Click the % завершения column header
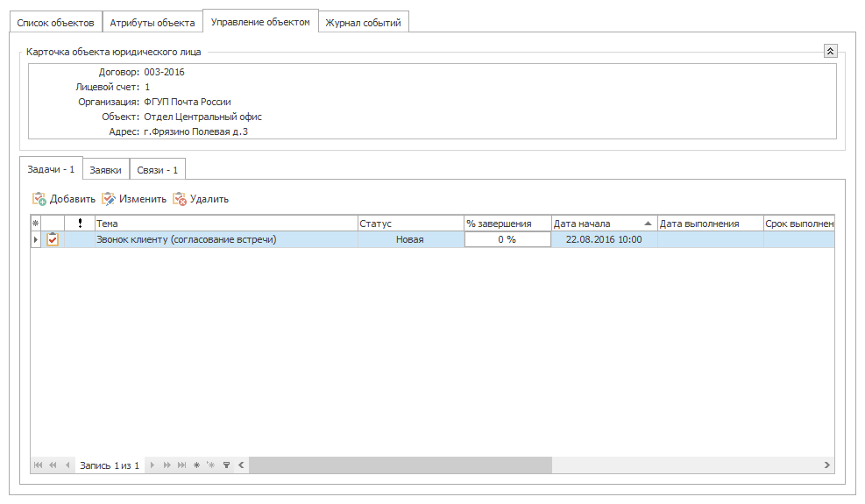Screen dimensions: 865x504 (507, 223)
